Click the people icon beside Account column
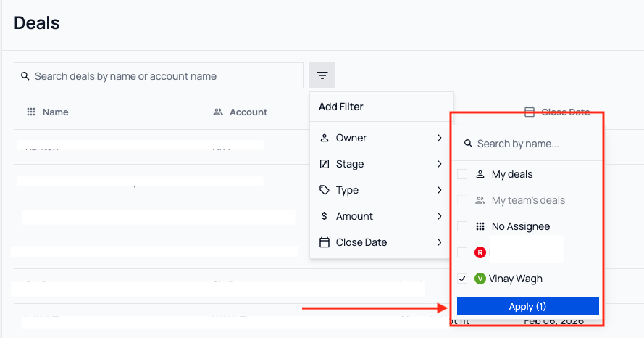644x338 pixels. (217, 112)
